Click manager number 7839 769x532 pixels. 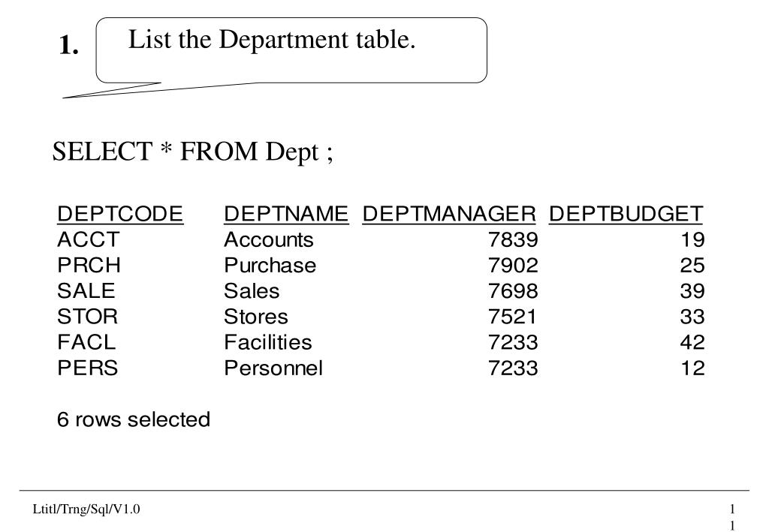tap(513, 239)
